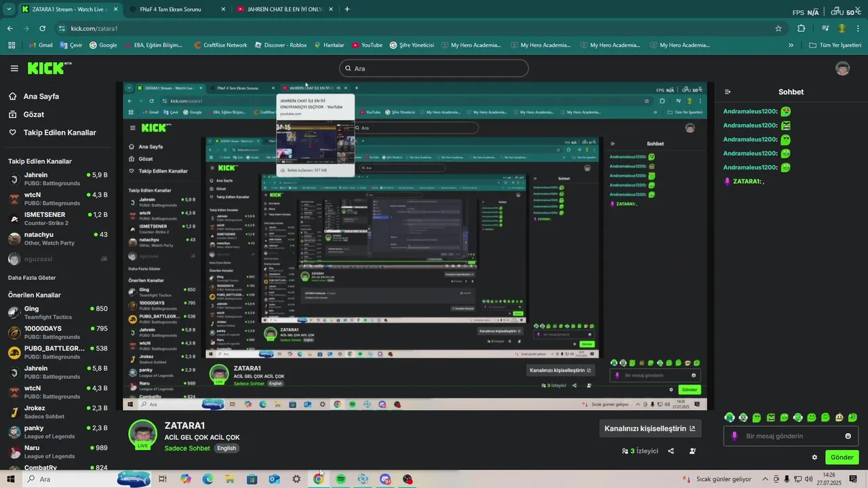The height and width of the screenshot is (488, 868).
Task: Click the English language tag
Action: [x=226, y=449]
